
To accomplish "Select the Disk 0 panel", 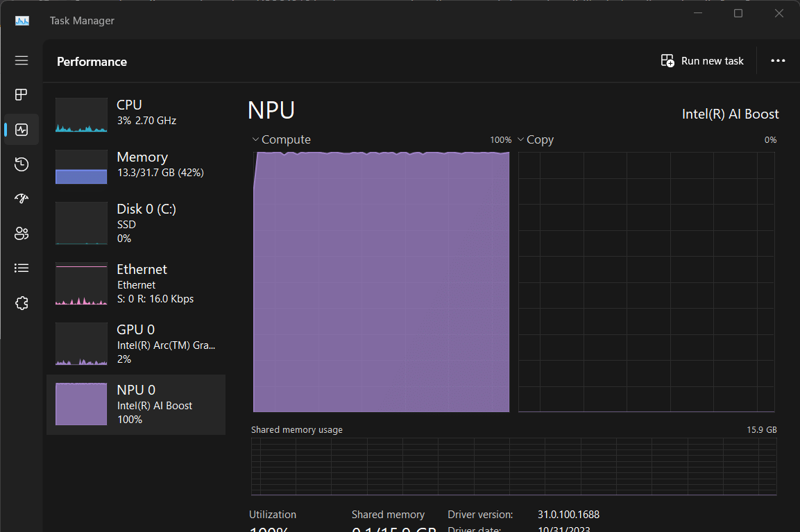I will point(136,223).
